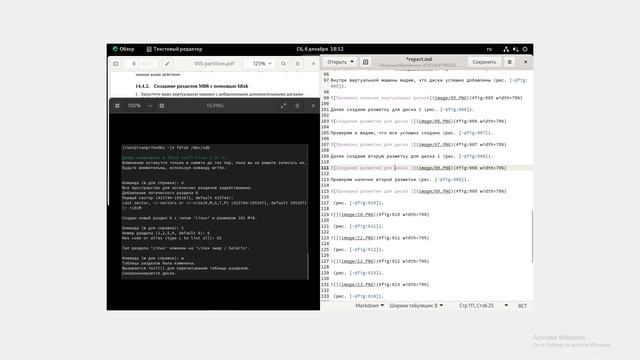Open the power menu icon
Viewport: 640px width, 360px height.
coord(525,49)
